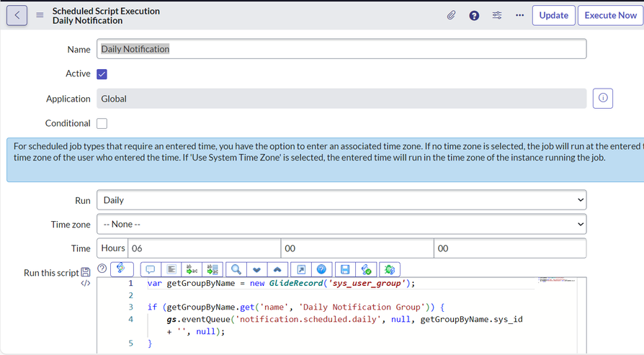Open the help icon in the header
The image size is (644, 355).
[474, 16]
